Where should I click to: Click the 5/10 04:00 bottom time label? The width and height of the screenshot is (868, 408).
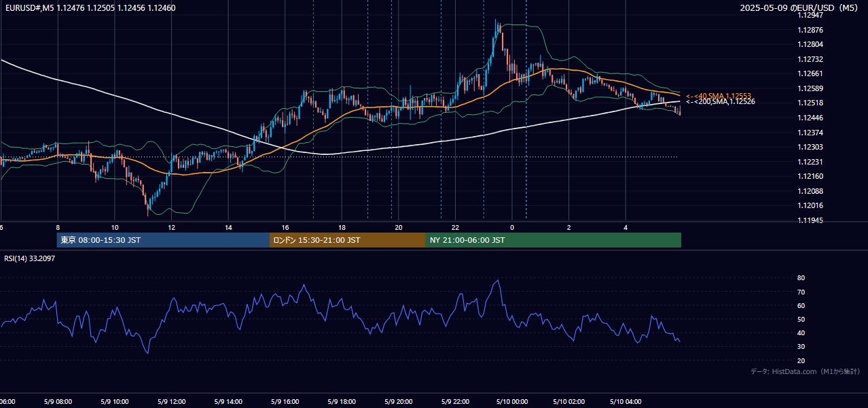coord(626,401)
